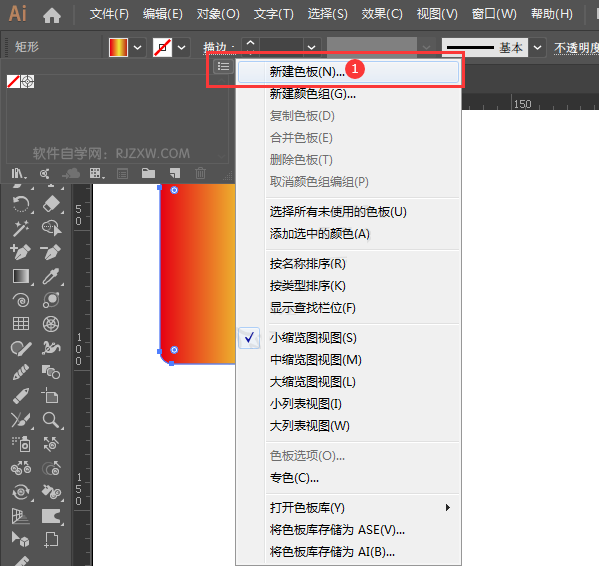
Task: Select the None swatch in swatches panel
Action: pyautogui.click(x=13, y=81)
